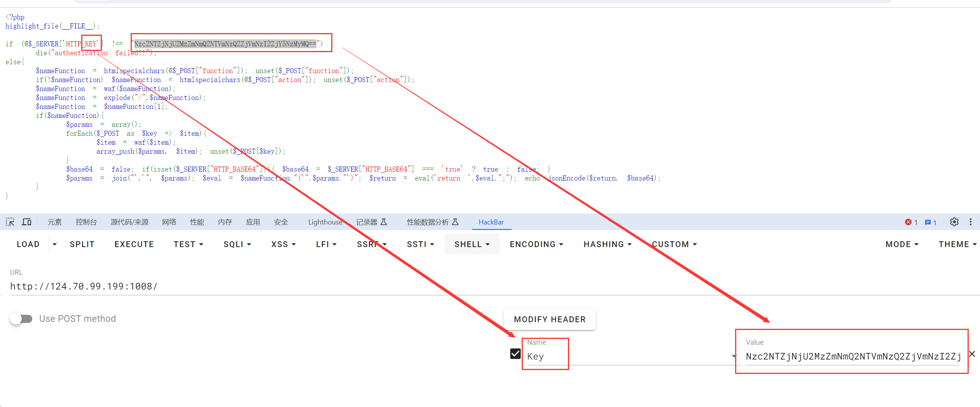Uncheck the Key header checkbox
This screenshot has width=980, height=407.
pyautogui.click(x=515, y=354)
